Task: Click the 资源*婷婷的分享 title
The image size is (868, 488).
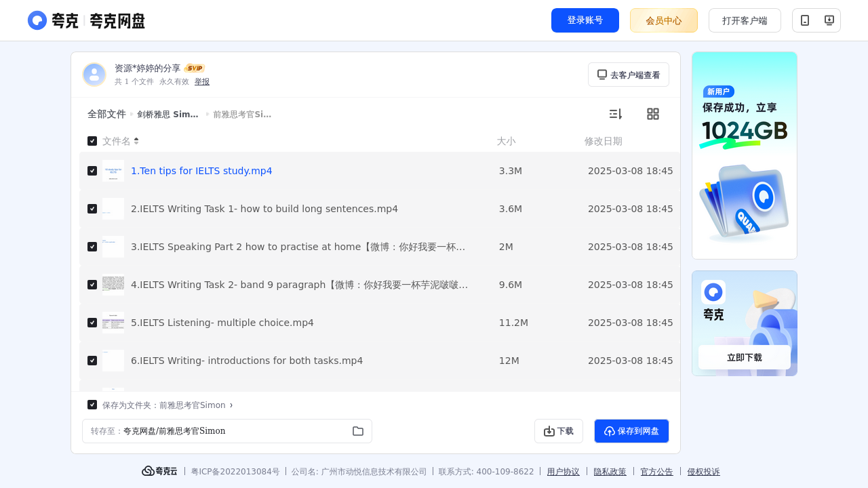Action: pos(148,68)
